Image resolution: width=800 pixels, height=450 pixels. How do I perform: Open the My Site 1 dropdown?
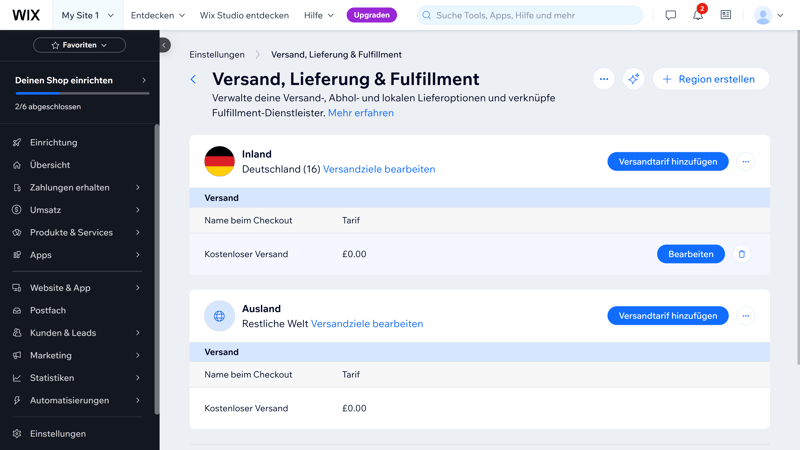[87, 15]
